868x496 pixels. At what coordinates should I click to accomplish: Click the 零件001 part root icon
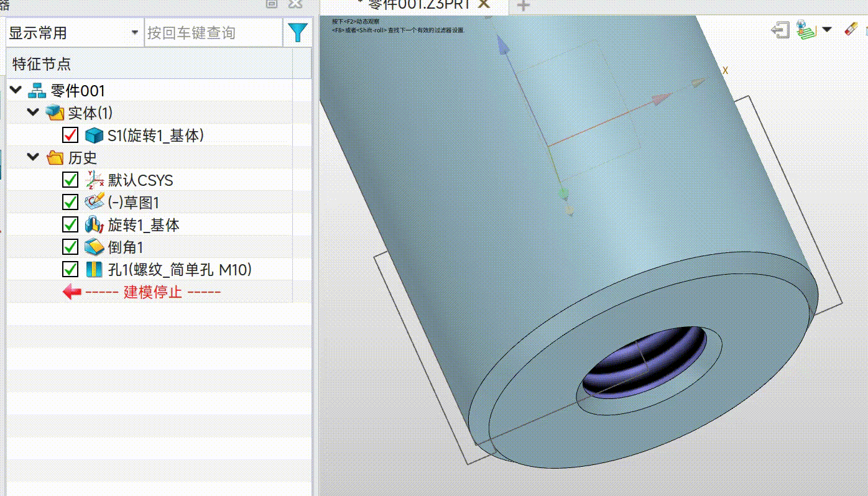pos(37,91)
